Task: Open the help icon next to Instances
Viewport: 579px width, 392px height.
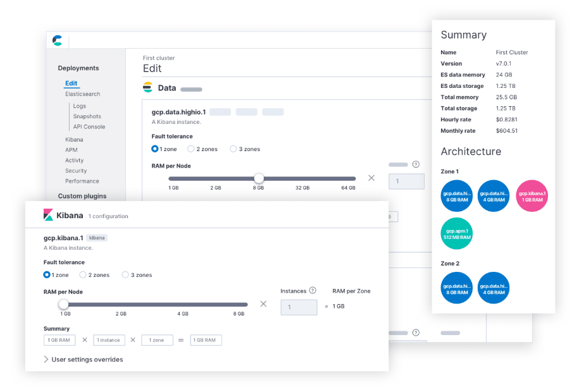Action: coord(313,290)
